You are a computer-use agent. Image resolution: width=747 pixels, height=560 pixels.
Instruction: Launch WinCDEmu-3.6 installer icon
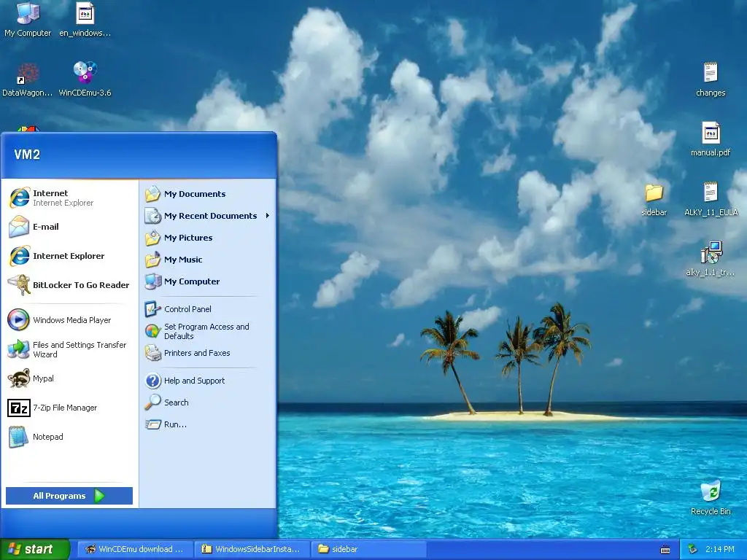tap(85, 79)
